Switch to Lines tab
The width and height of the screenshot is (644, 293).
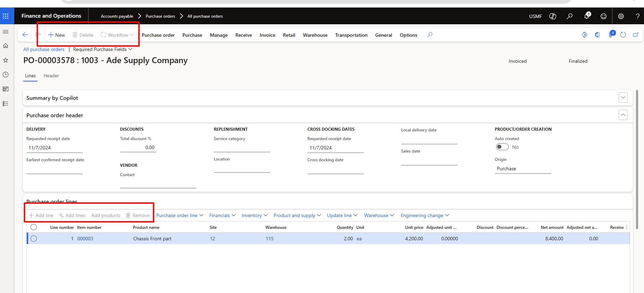tap(30, 76)
